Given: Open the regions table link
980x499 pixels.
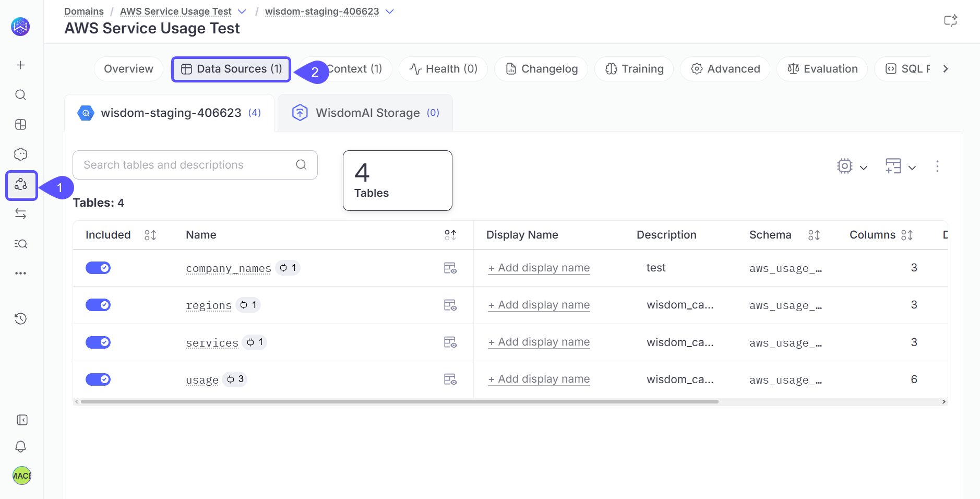Looking at the screenshot, I should [x=209, y=305].
